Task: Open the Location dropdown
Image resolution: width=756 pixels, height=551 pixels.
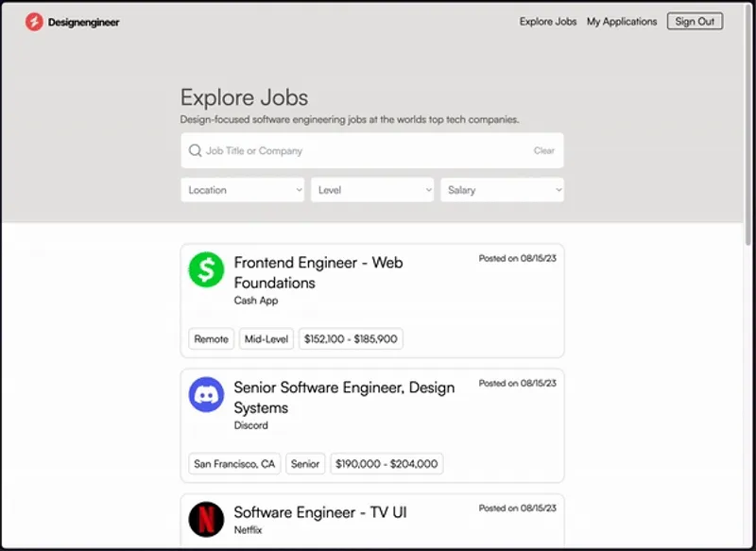Action: click(243, 190)
